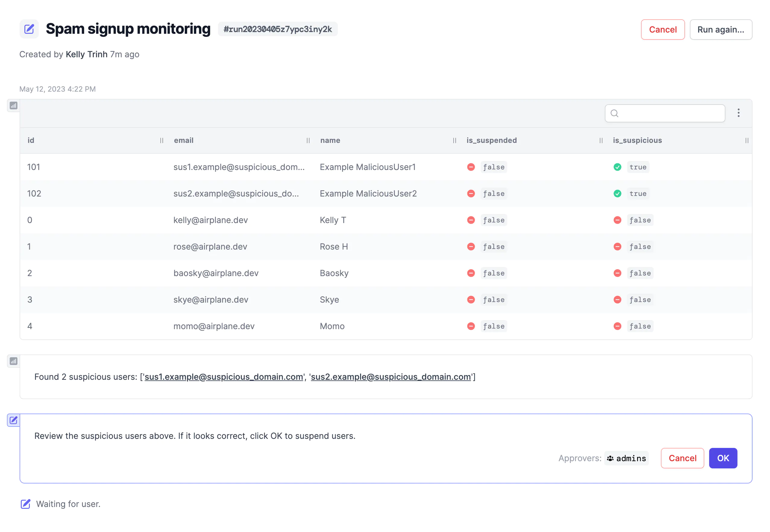Screen dimensions: 770x532
Task: Click the pencil icon next to Waiting for user
Action: point(25,504)
